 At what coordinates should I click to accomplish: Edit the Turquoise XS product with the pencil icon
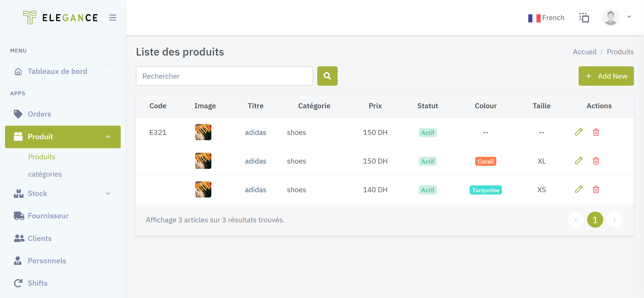579,189
